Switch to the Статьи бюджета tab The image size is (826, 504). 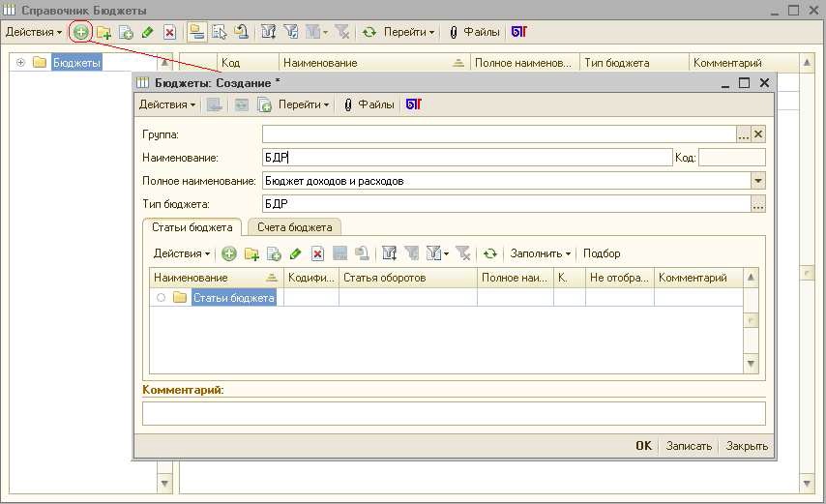coord(192,227)
